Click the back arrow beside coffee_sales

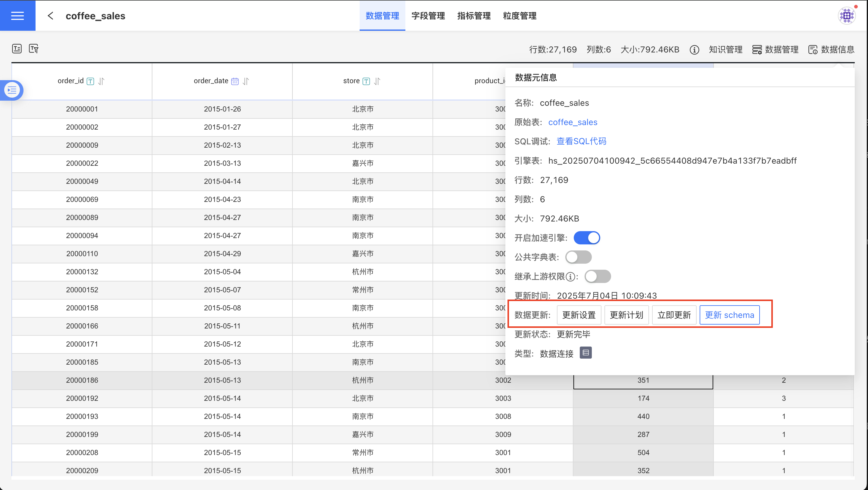(51, 15)
